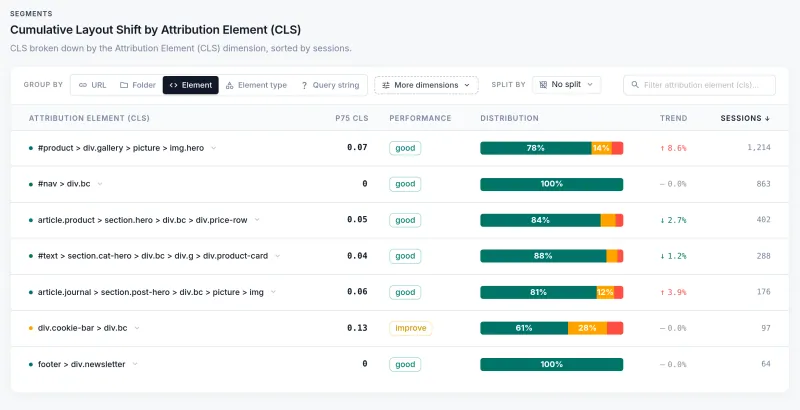Screen dimensions: 800x410
Task: Click the improve badge for div.cookie-bar
Action: click(x=411, y=328)
